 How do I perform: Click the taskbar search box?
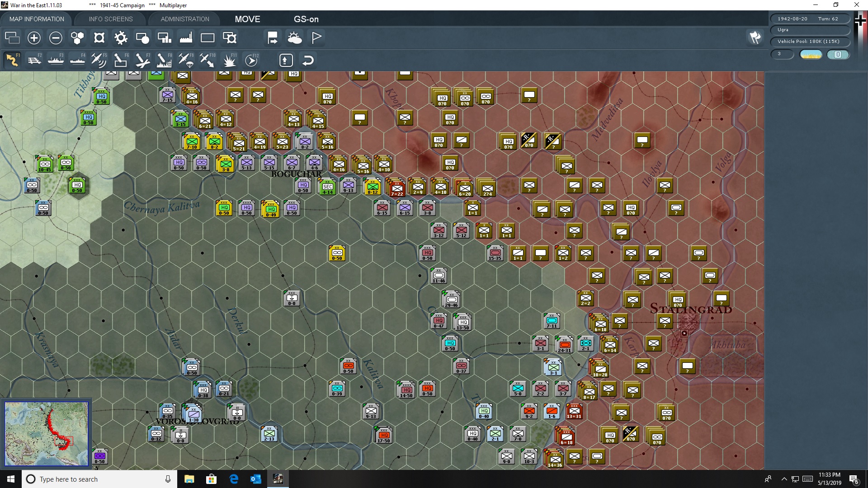(99, 479)
